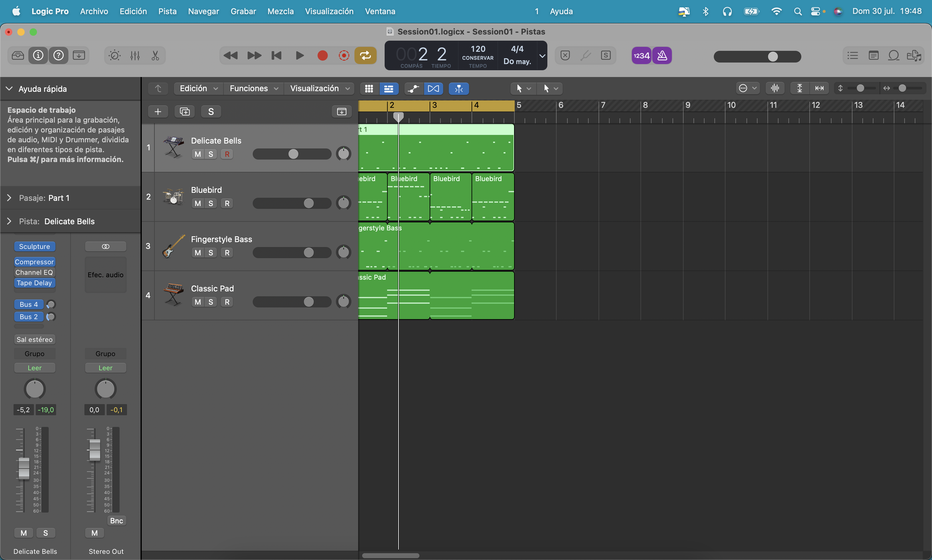The height and width of the screenshot is (560, 932).
Task: Open the Mezcla menu
Action: point(280,11)
